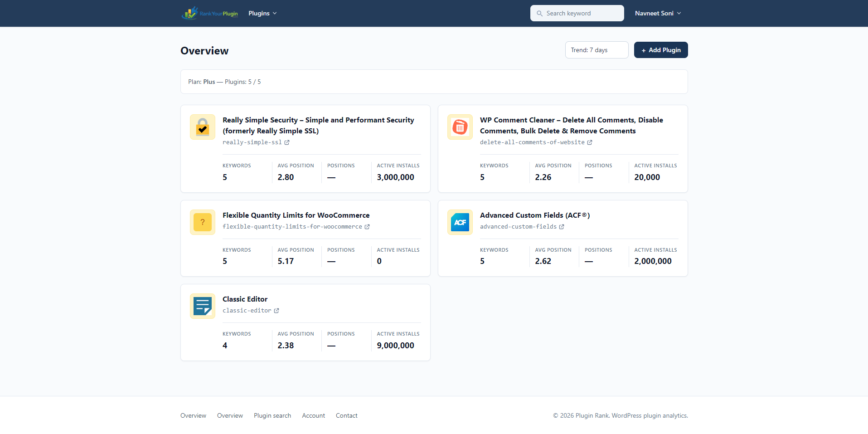
Task: Open the Advanced Custom Fields ACF icon
Action: (460, 222)
